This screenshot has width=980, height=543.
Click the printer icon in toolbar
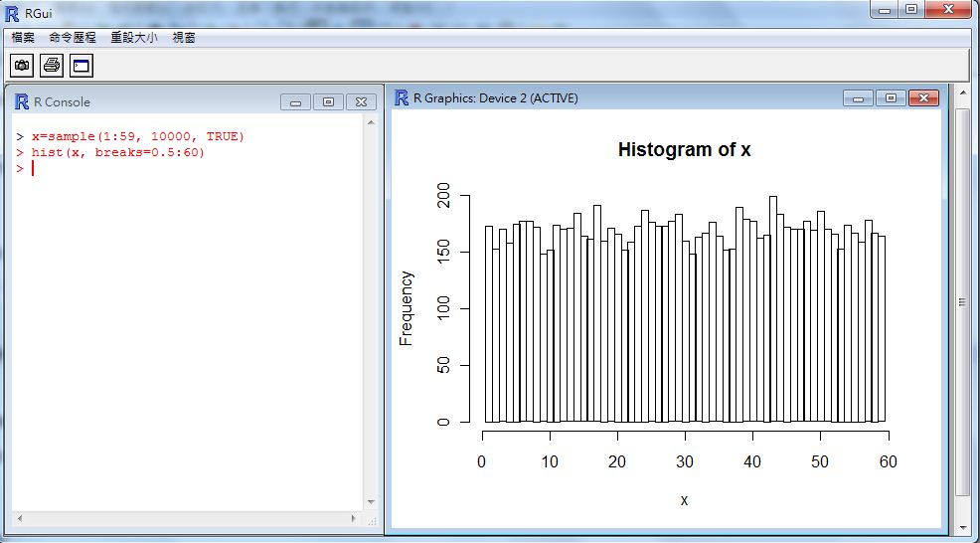tap(51, 66)
